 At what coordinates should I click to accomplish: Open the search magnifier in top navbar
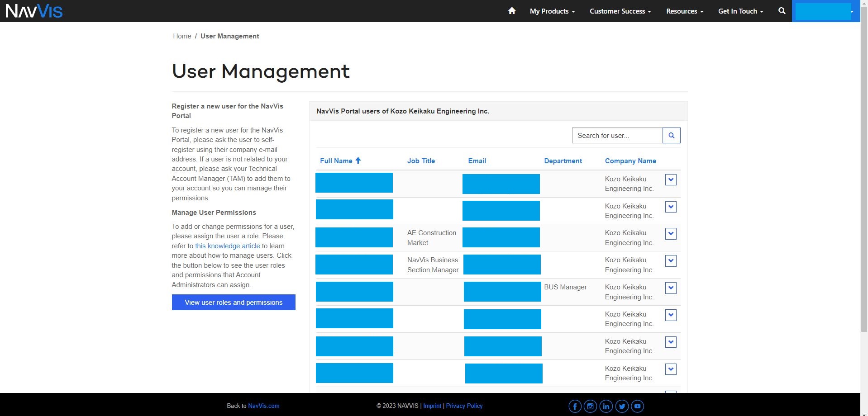782,11
